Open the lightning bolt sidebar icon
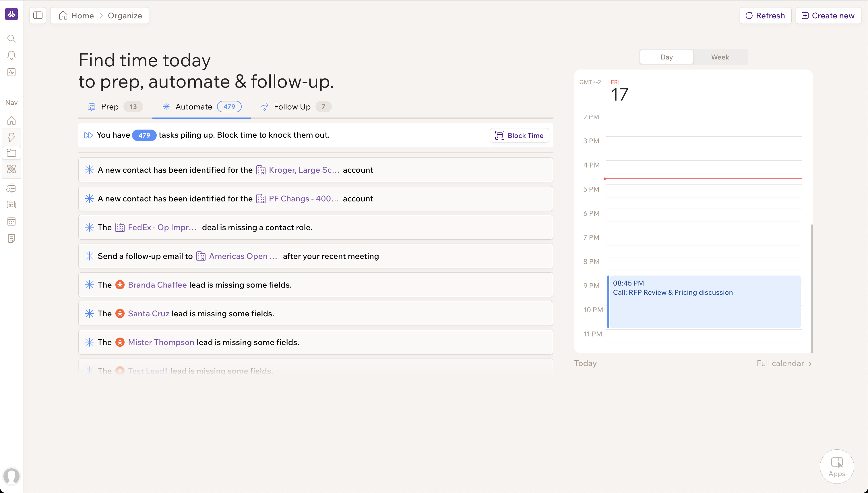This screenshot has height=493, width=868. click(11, 137)
